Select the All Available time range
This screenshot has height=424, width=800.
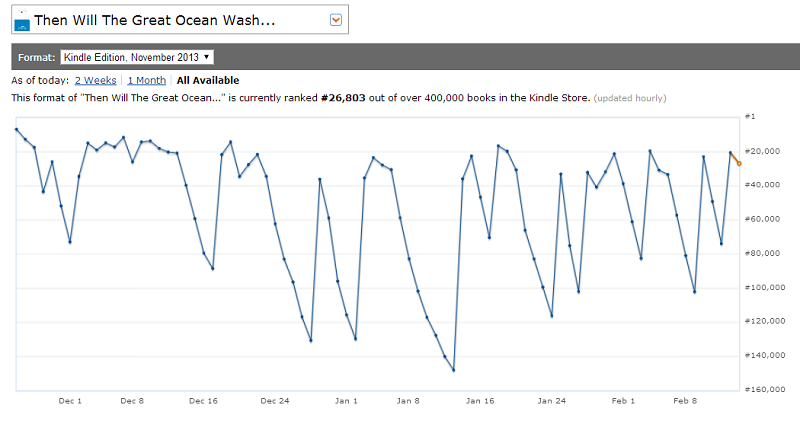(208, 80)
